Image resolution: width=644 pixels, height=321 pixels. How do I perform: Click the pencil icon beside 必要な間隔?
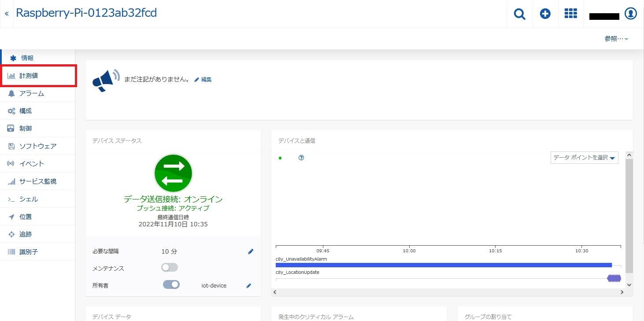pyautogui.click(x=251, y=251)
